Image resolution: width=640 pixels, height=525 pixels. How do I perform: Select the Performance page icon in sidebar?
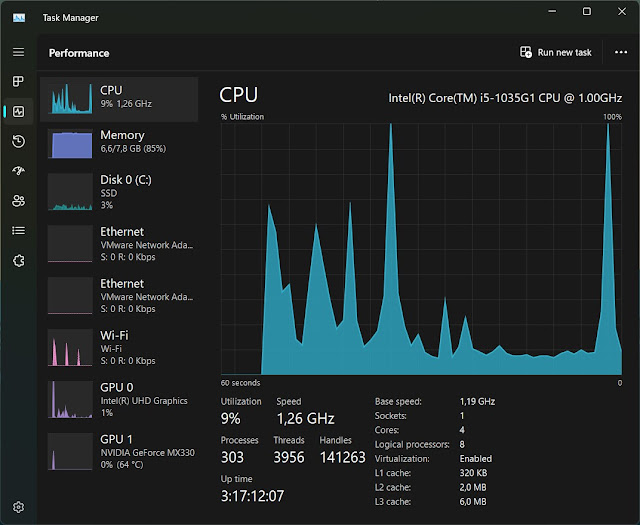pos(18,111)
